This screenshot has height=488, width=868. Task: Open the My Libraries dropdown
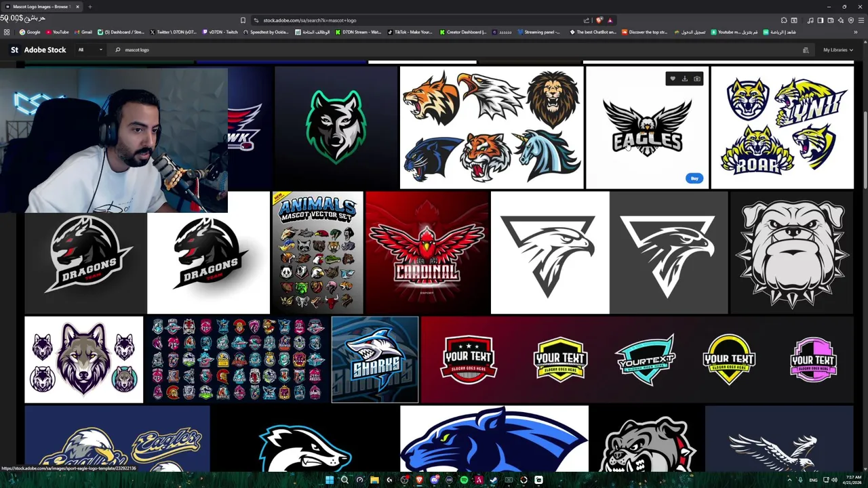tap(838, 49)
